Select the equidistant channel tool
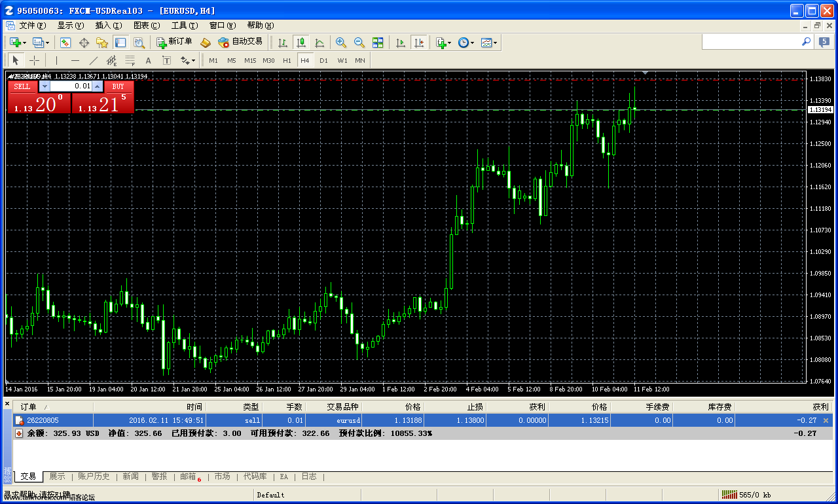The width and height of the screenshot is (838, 504). [x=111, y=60]
